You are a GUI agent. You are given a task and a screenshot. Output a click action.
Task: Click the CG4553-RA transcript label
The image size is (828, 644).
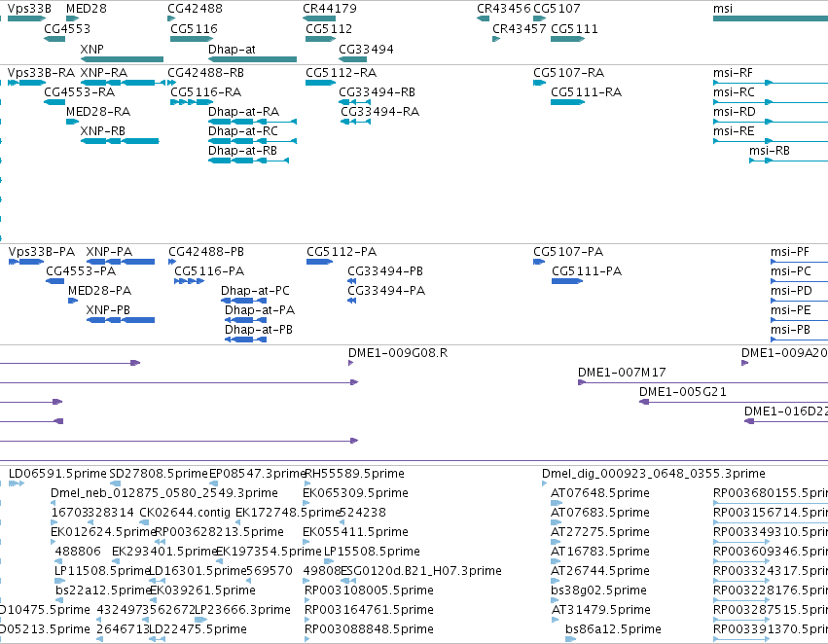point(79,91)
